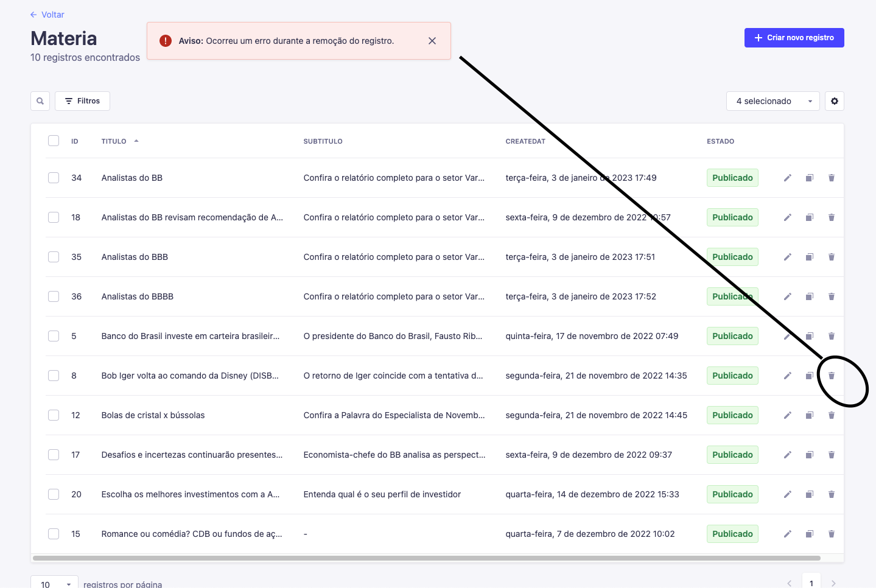The image size is (876, 588).
Task: Navigate back using the "Voltar" link
Action: (47, 14)
